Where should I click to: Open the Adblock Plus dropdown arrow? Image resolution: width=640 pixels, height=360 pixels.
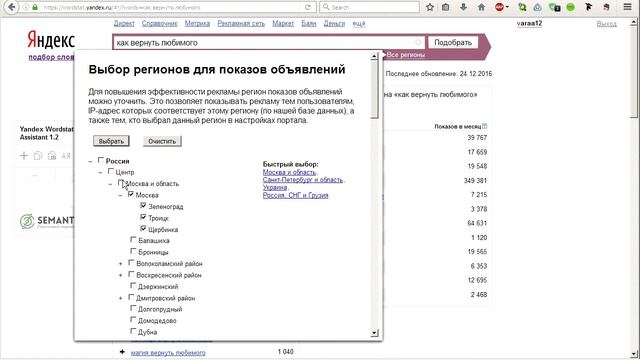(507, 7)
